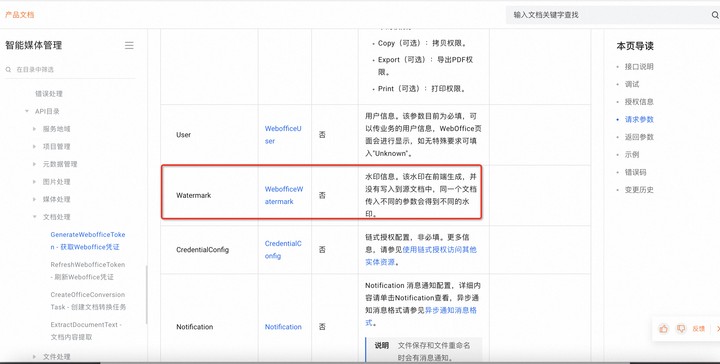Open RefreshWebofficeToken sidebar entry
The image size is (720, 364).
88,271
